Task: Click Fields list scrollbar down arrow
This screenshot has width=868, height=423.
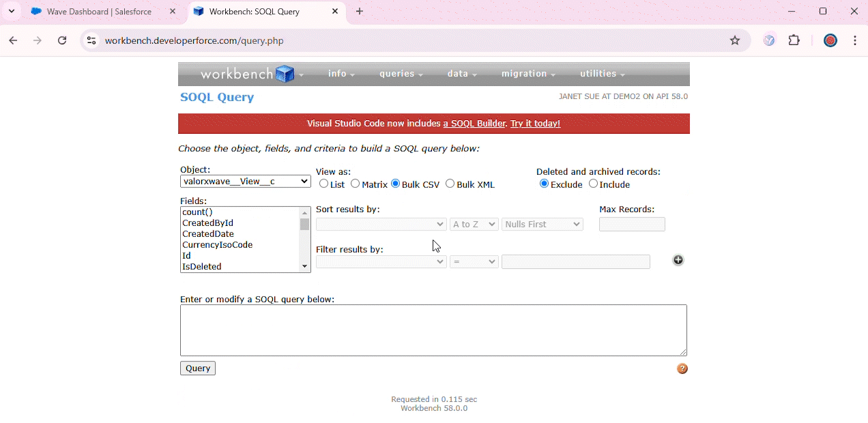Action: tap(304, 266)
